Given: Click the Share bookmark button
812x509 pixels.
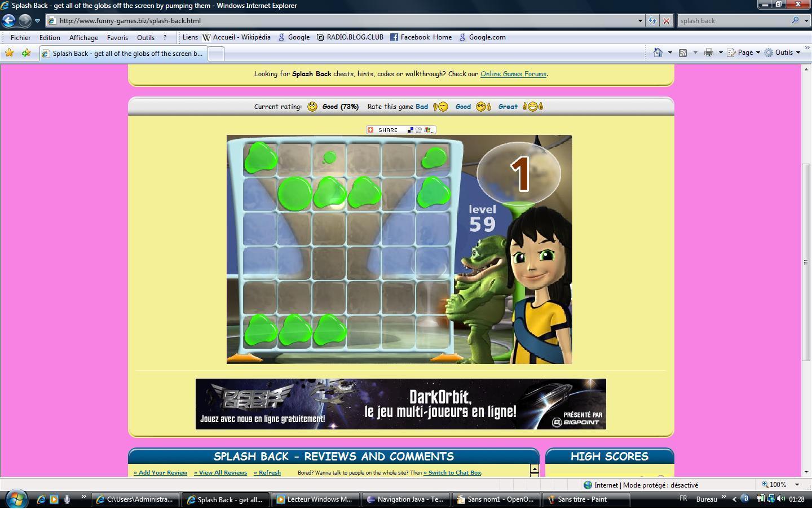Looking at the screenshot, I should 400,130.
